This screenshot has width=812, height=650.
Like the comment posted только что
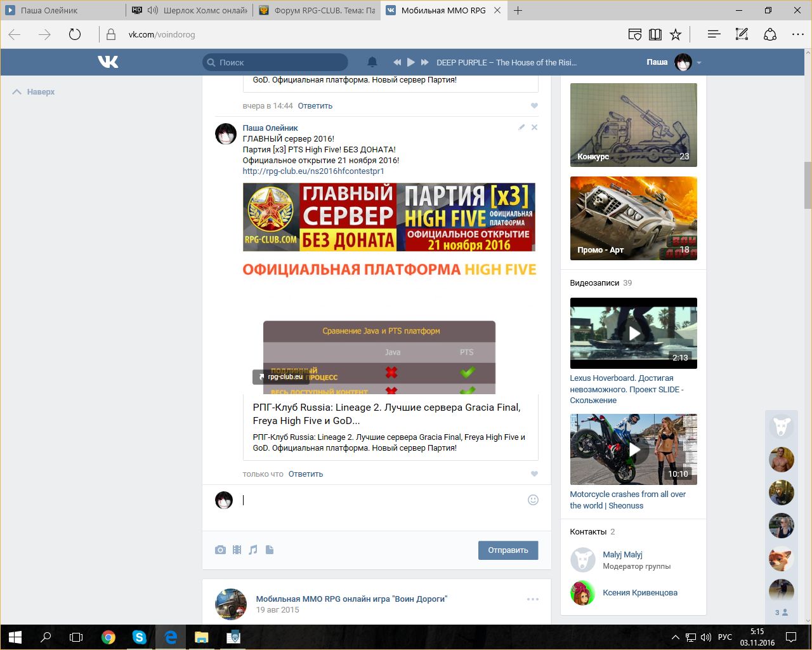[534, 474]
